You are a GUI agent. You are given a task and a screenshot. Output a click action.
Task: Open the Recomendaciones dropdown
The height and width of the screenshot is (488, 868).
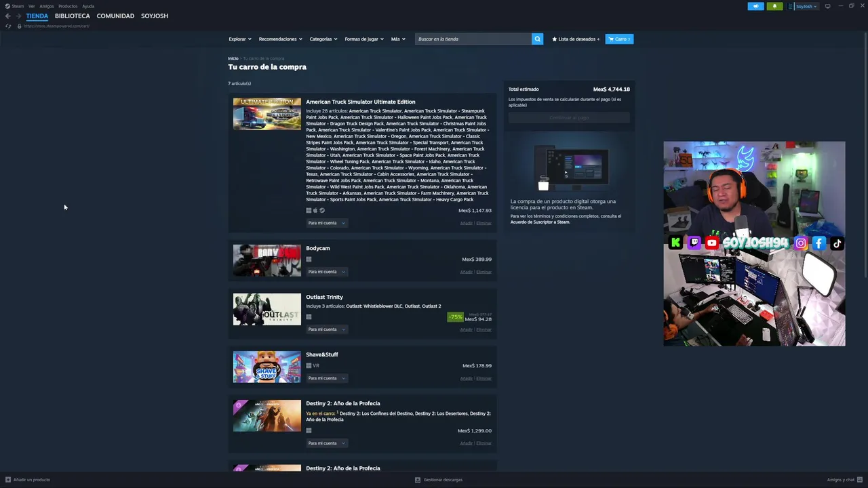[x=280, y=39]
